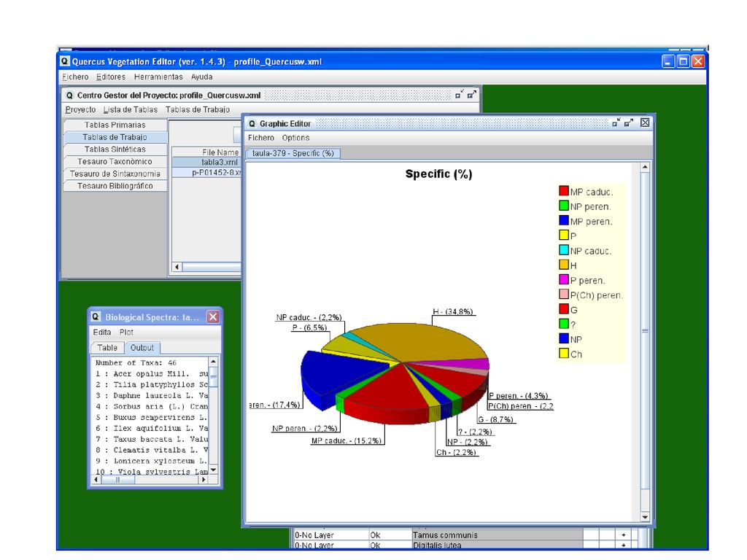Iconify the Graphic Editor window
The image size is (747, 560).
[616, 122]
